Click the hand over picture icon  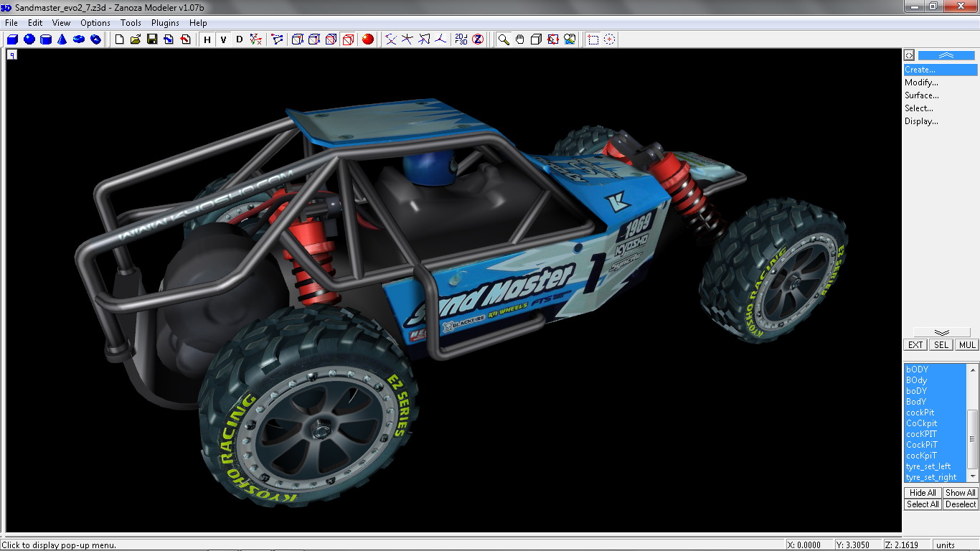point(570,39)
